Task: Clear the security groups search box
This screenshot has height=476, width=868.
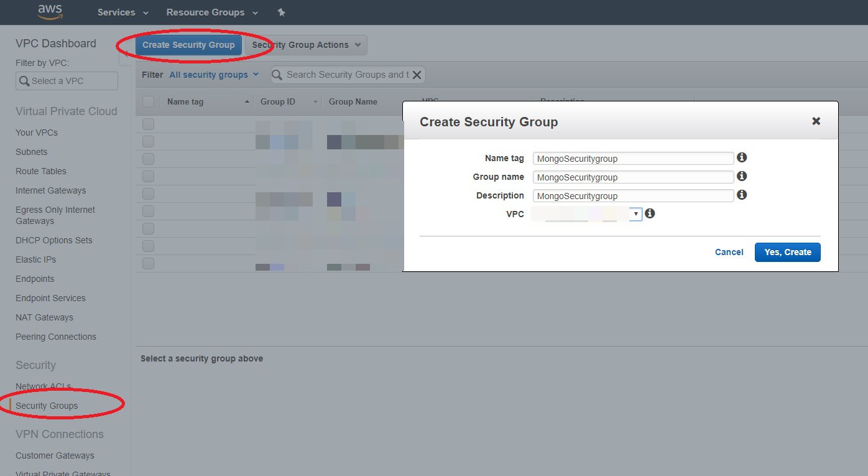Action: 417,75
